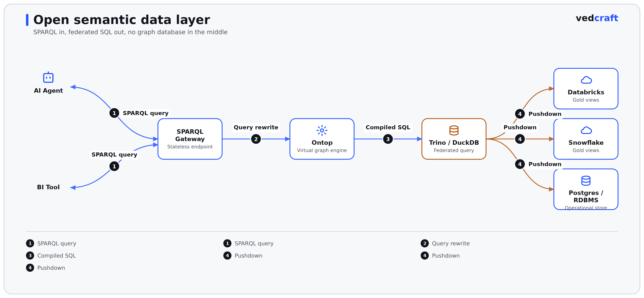Screen dimensions: 644x298
Task: Select 'Gold views' under Databricks
Action: click(586, 100)
